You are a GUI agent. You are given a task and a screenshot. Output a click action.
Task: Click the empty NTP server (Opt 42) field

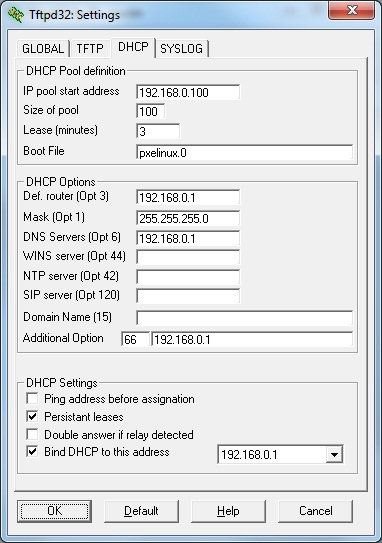coord(188,277)
